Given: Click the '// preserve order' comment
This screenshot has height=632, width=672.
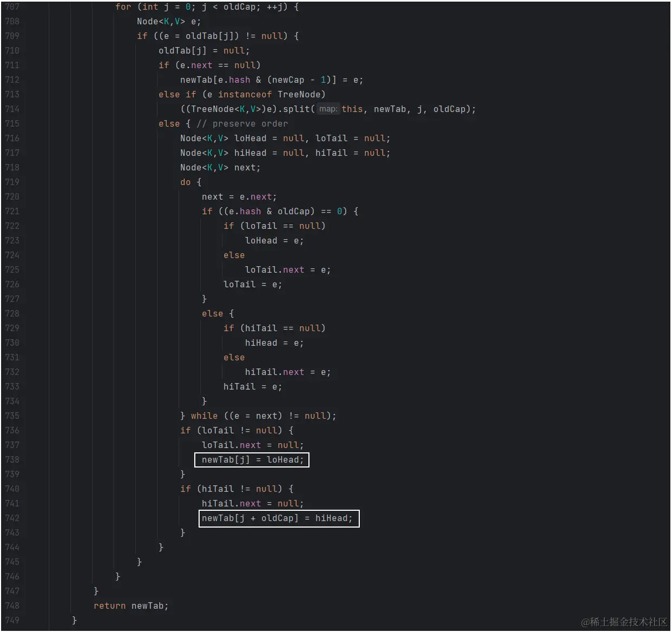Looking at the screenshot, I should [x=242, y=124].
